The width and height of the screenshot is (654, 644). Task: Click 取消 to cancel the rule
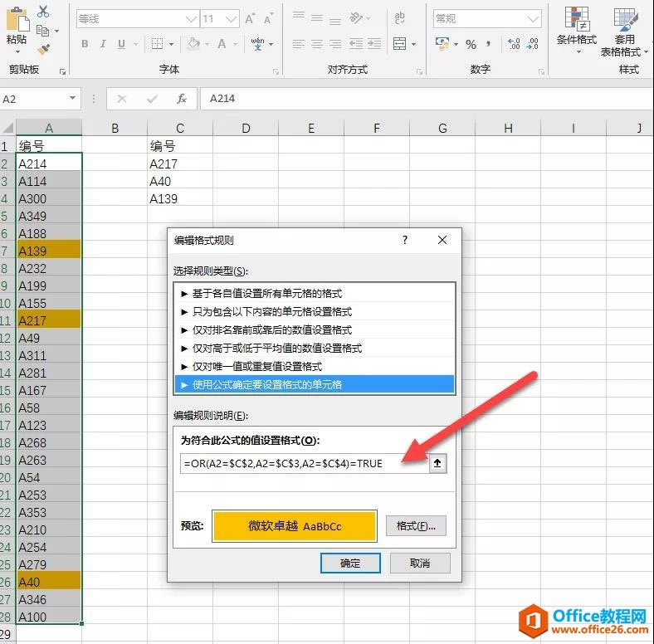tap(420, 563)
